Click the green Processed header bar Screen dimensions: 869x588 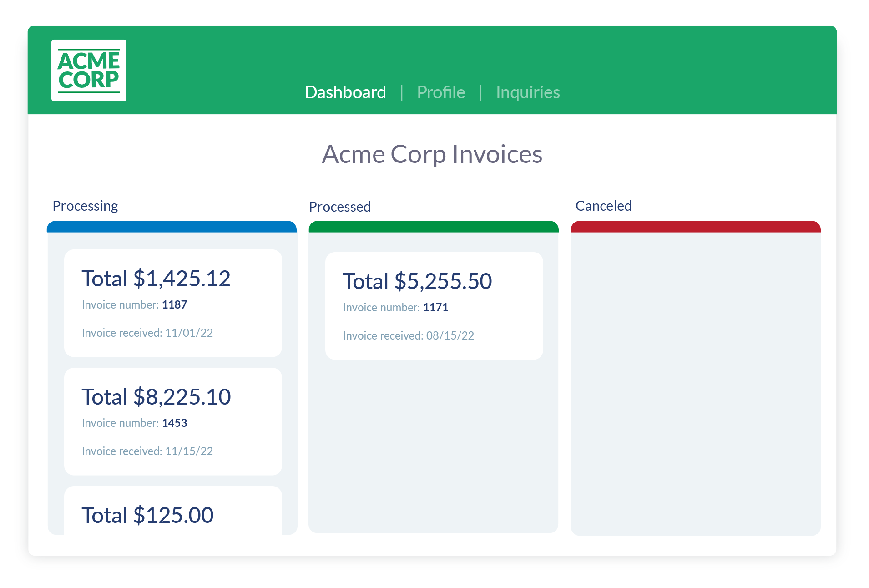pyautogui.click(x=433, y=227)
